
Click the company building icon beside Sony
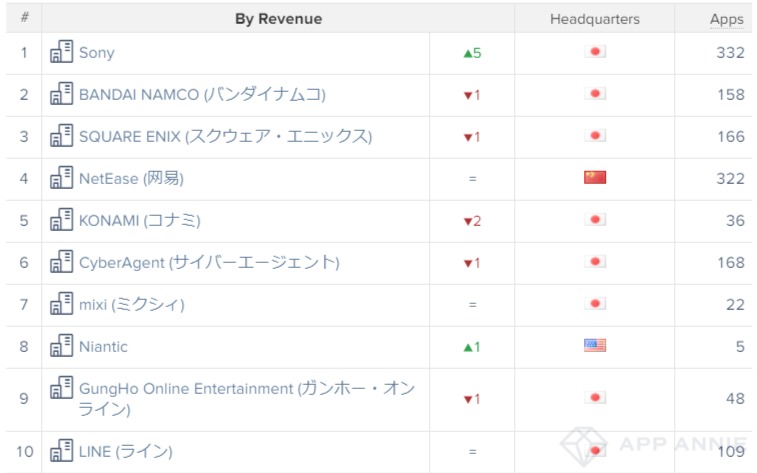coord(62,52)
